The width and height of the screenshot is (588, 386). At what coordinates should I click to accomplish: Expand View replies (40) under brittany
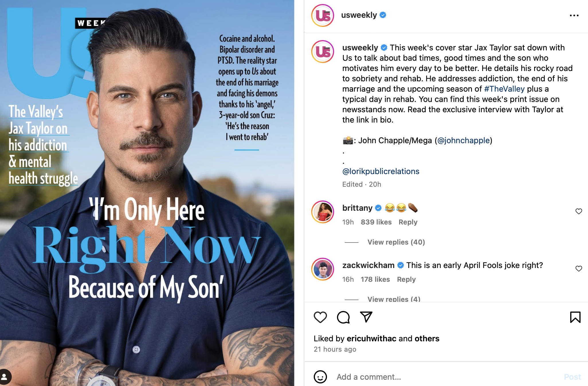(x=396, y=242)
